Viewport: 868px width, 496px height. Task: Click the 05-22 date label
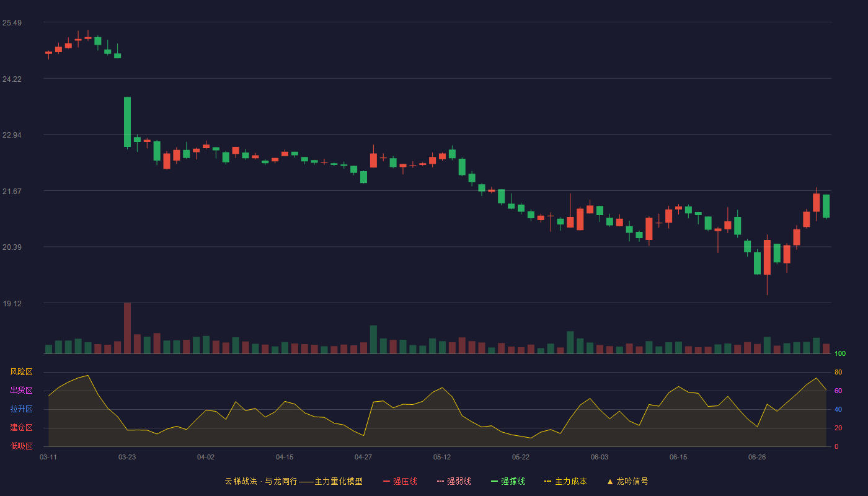pyautogui.click(x=521, y=457)
